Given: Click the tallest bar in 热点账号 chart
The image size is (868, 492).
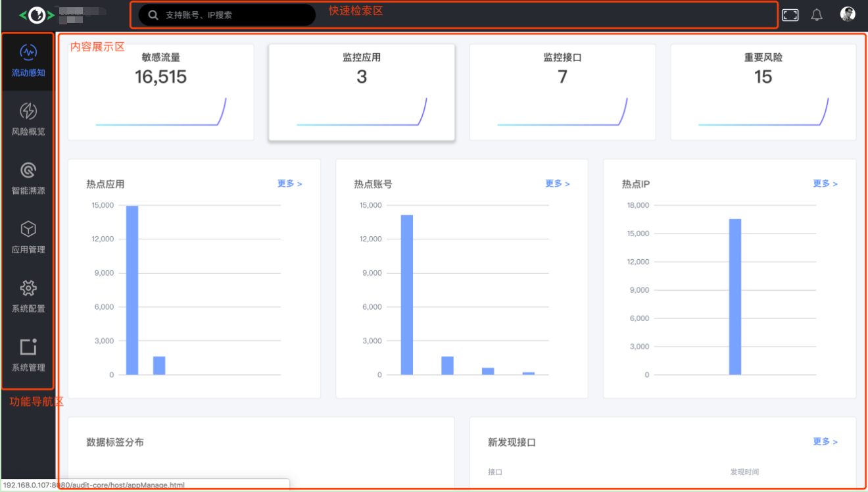Looking at the screenshot, I should [407, 295].
